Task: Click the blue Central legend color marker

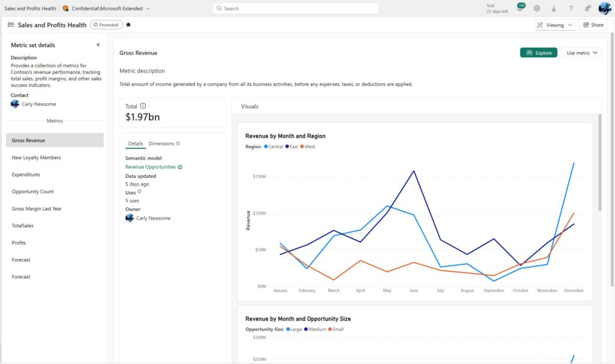Action: tap(266, 146)
